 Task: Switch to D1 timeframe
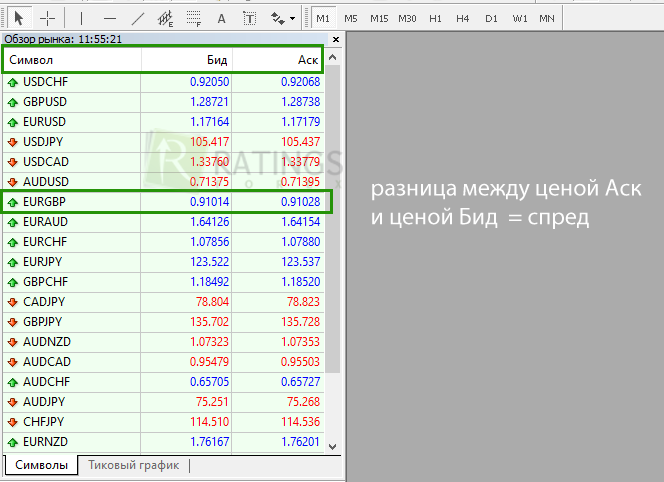(491, 18)
